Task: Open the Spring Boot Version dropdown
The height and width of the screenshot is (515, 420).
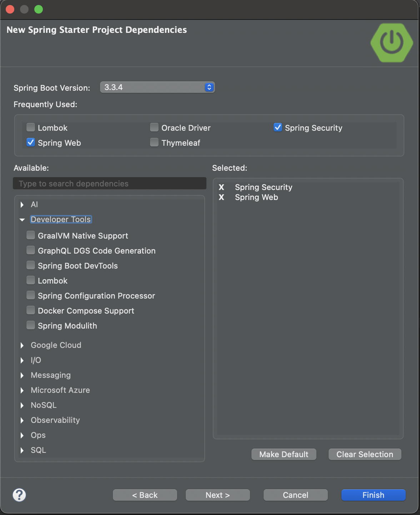Action: click(157, 87)
